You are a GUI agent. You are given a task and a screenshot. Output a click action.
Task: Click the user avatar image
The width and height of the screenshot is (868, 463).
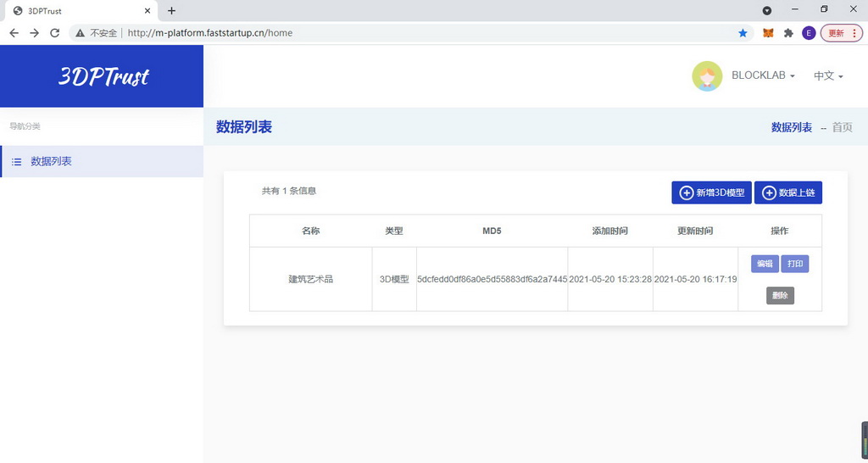[707, 76]
